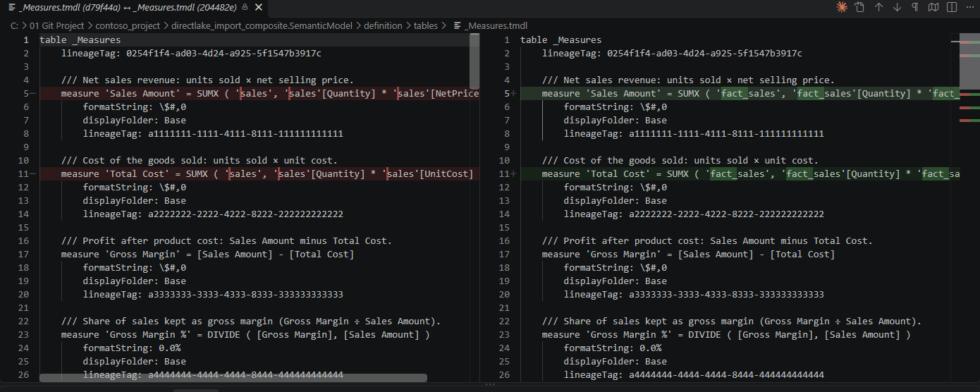Viewport: 980px width, 392px height.
Task: Click 'table _Measures' in right pane
Action: [x=561, y=40]
